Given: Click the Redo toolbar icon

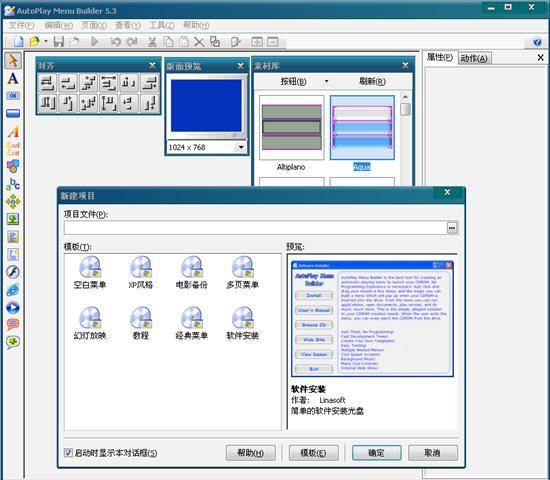Looking at the screenshot, I should pos(132,42).
